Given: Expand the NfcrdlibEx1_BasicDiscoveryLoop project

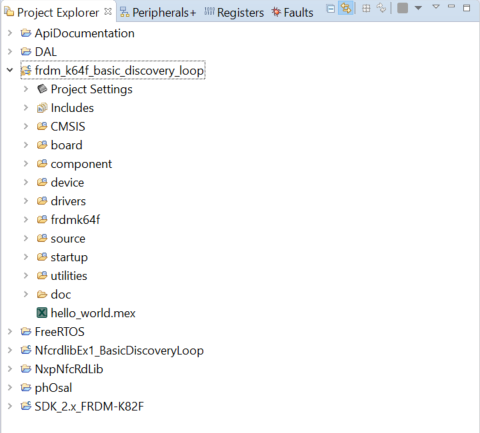Looking at the screenshot, I should point(10,350).
